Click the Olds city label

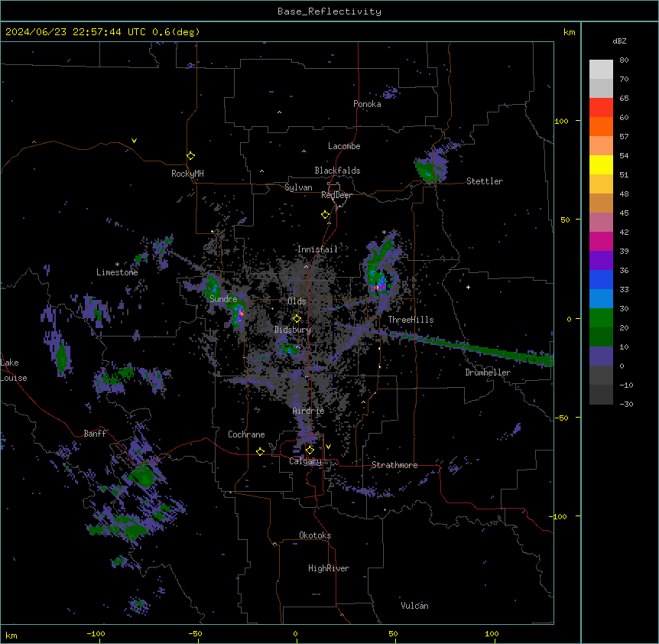pos(297,301)
